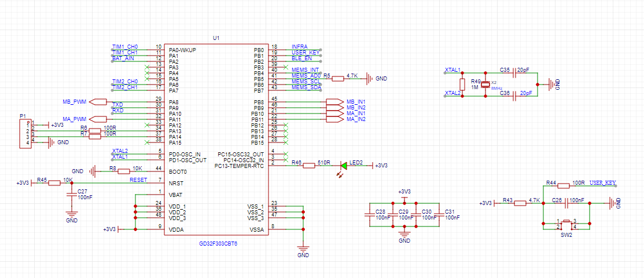644x278 pixels.
Task: Select capacitor C36 symbol on XTAL2 line
Action: [514, 96]
